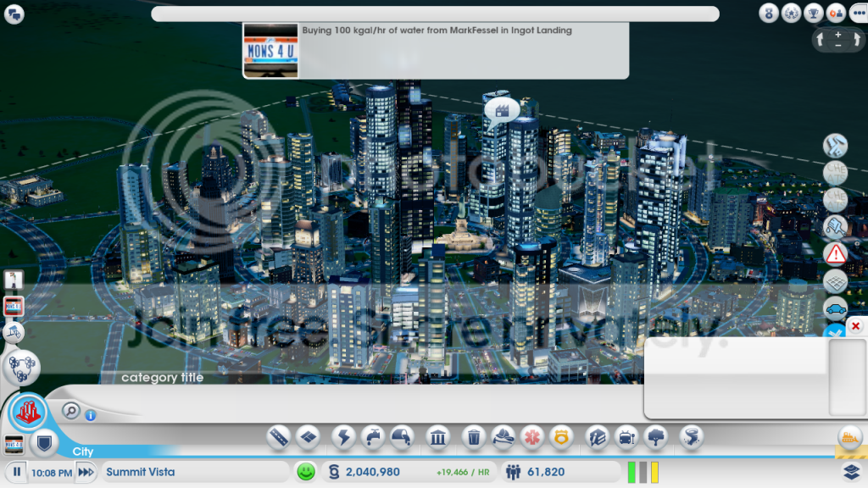Open the Roads build menu

click(278, 438)
